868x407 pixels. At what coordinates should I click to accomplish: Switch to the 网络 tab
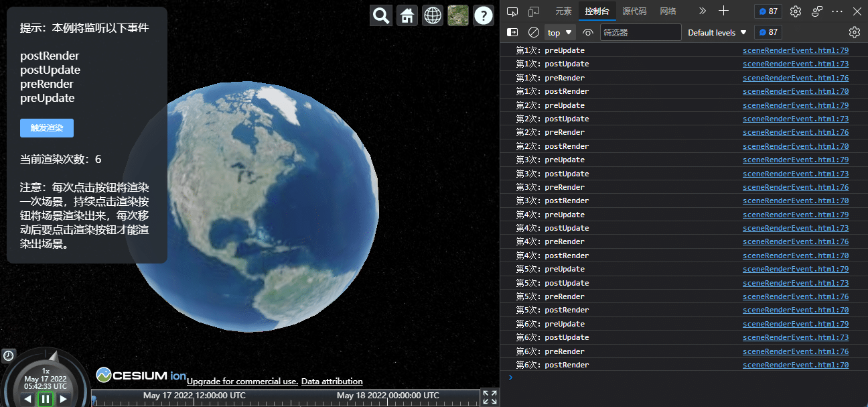(x=668, y=11)
